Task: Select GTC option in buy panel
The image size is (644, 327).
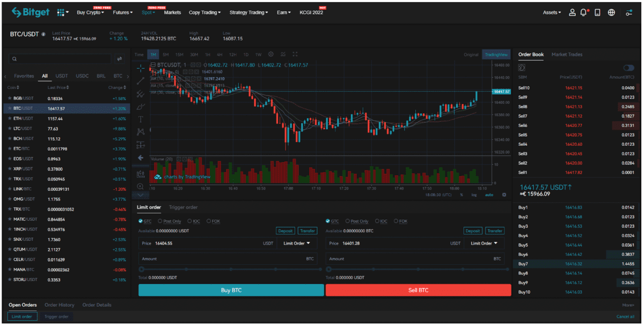Action: tap(145, 221)
